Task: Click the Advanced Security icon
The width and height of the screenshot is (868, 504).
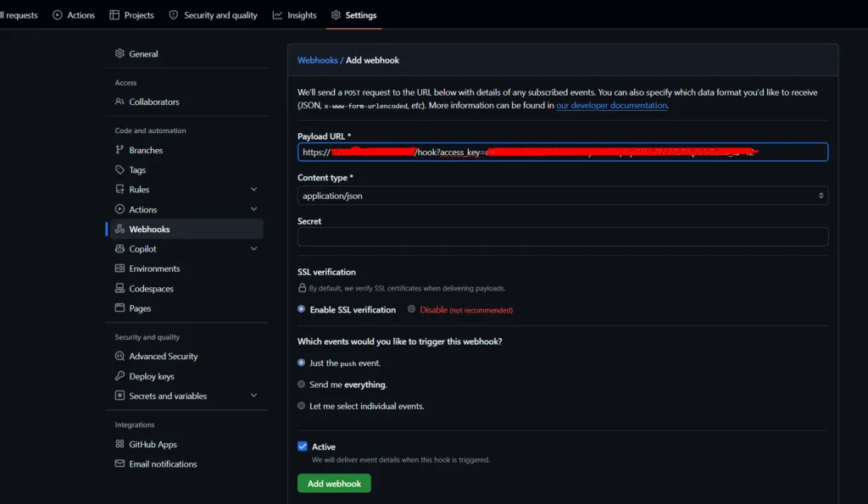Action: click(120, 357)
